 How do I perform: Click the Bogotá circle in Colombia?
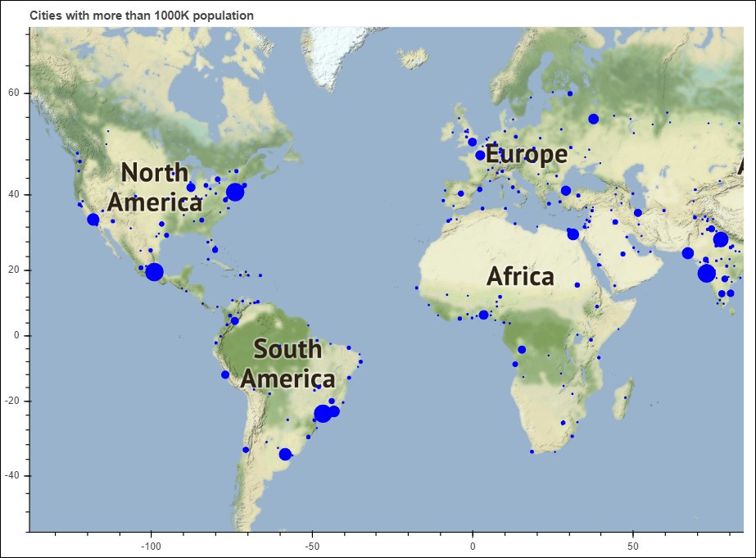click(235, 320)
